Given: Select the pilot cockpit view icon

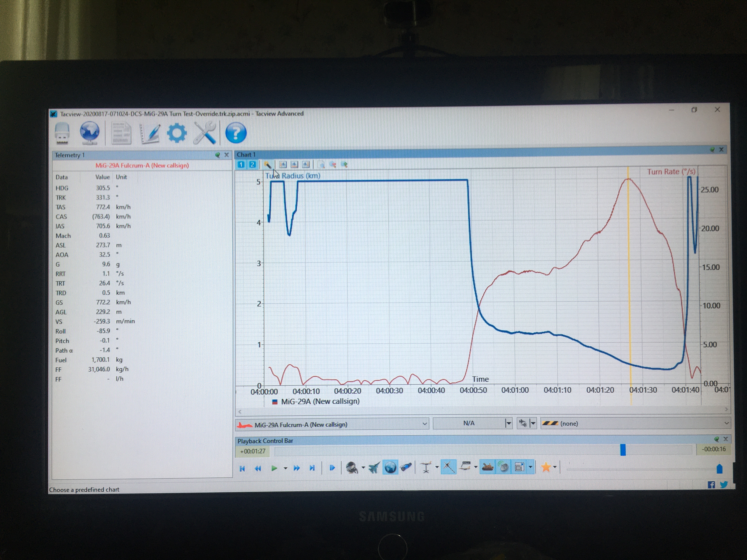Looking at the screenshot, I should (x=352, y=468).
